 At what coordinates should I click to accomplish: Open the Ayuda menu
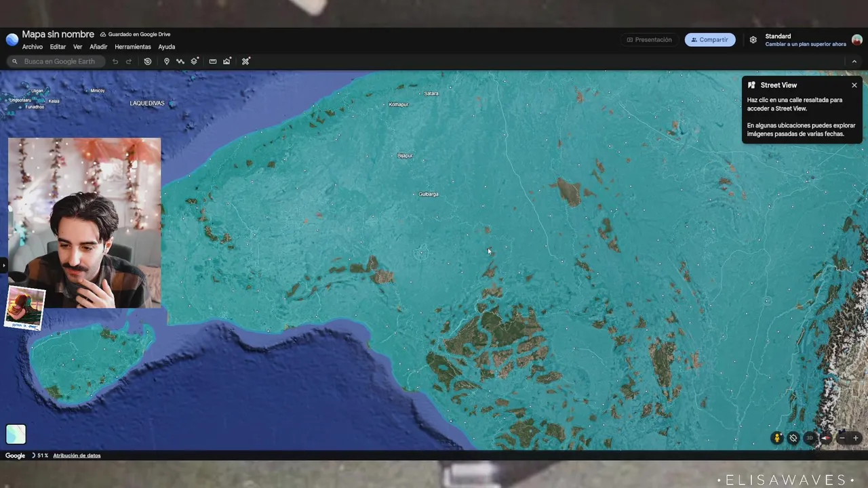[167, 47]
